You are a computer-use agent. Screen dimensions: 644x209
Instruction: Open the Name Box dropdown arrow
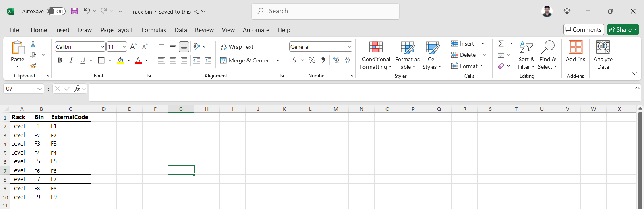coord(39,89)
